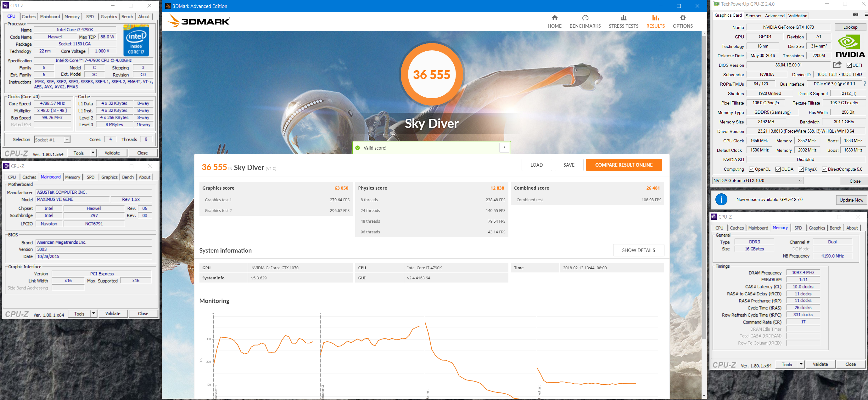Click Tools button in Memory CPU-Z window
Screen dimensions: 868x400
tap(787, 364)
